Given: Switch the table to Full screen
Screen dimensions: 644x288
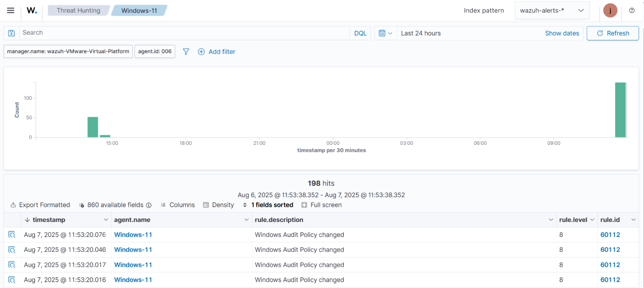Looking at the screenshot, I should pyautogui.click(x=322, y=205).
